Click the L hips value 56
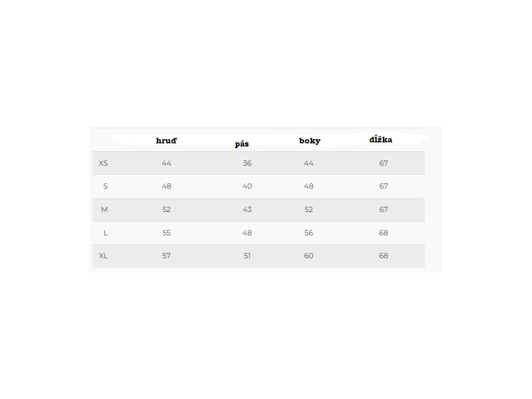 [309, 233]
